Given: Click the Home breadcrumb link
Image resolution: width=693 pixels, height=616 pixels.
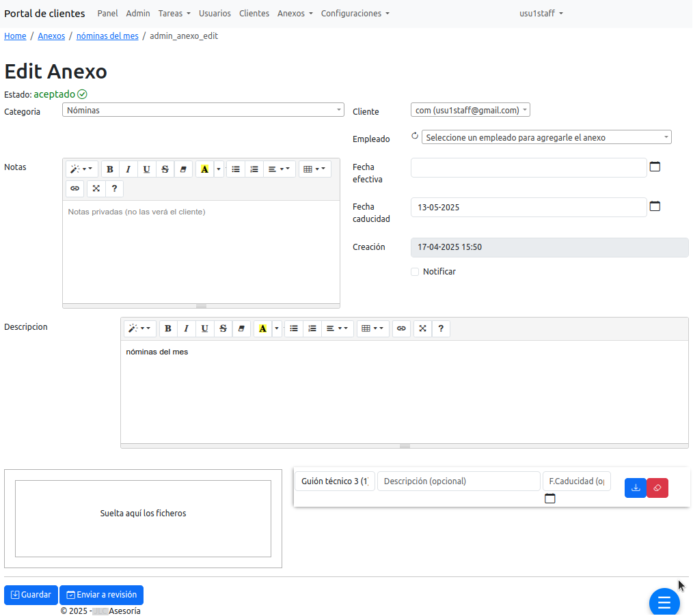Looking at the screenshot, I should 15,36.
